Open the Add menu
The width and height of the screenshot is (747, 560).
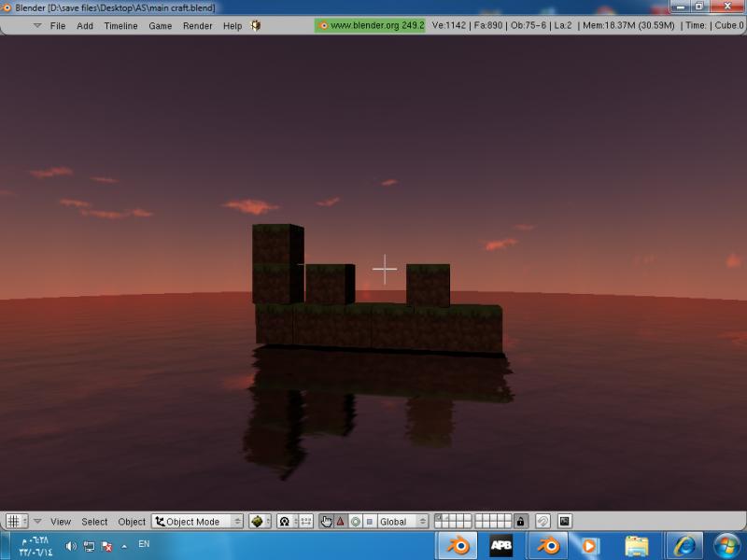(85, 26)
